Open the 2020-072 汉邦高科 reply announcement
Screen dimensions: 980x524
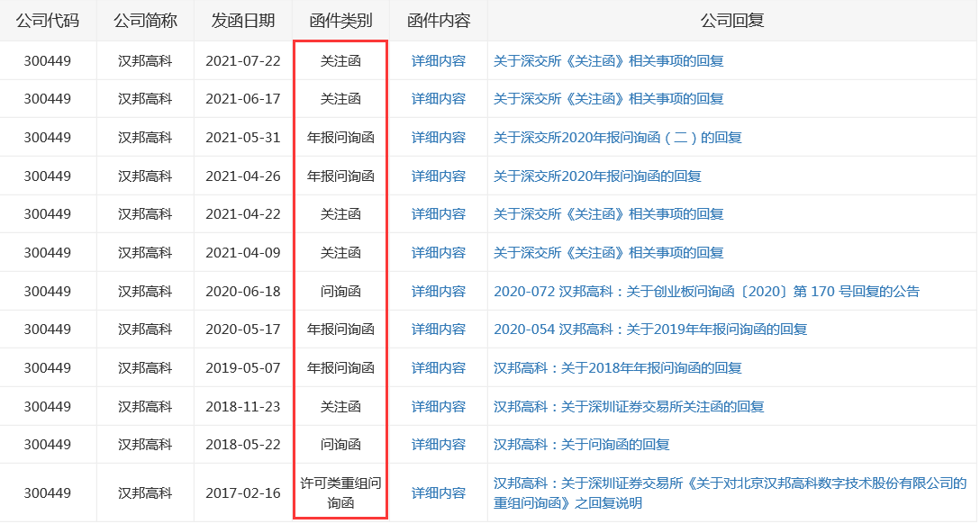point(706,292)
